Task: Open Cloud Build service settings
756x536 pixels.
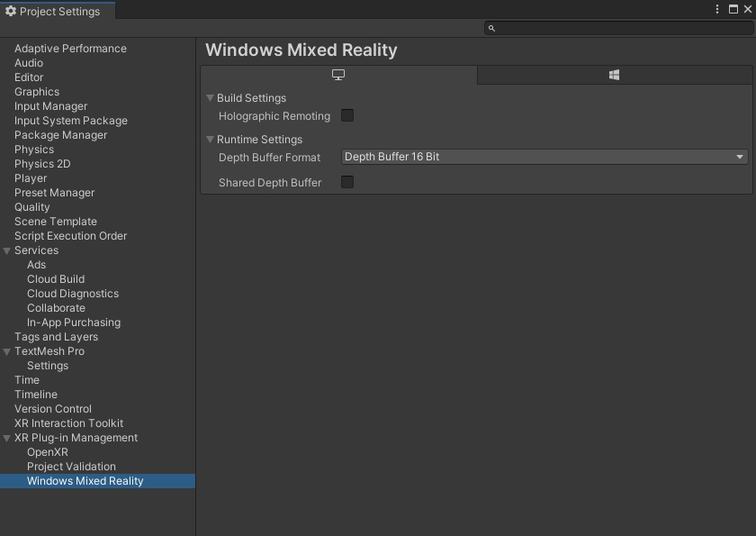Action: (x=56, y=279)
